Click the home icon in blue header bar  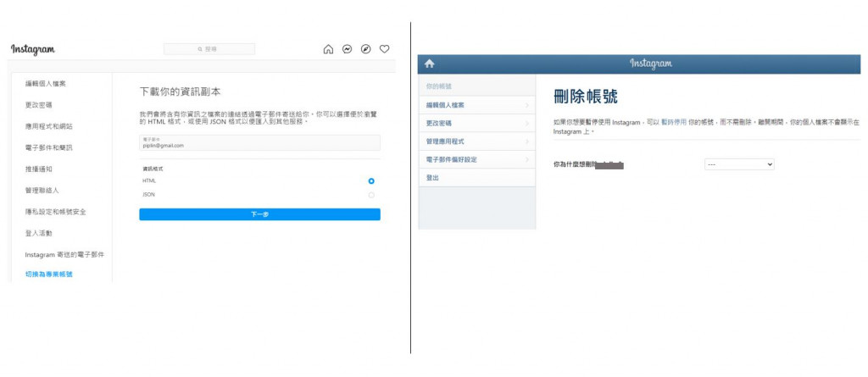click(x=429, y=64)
